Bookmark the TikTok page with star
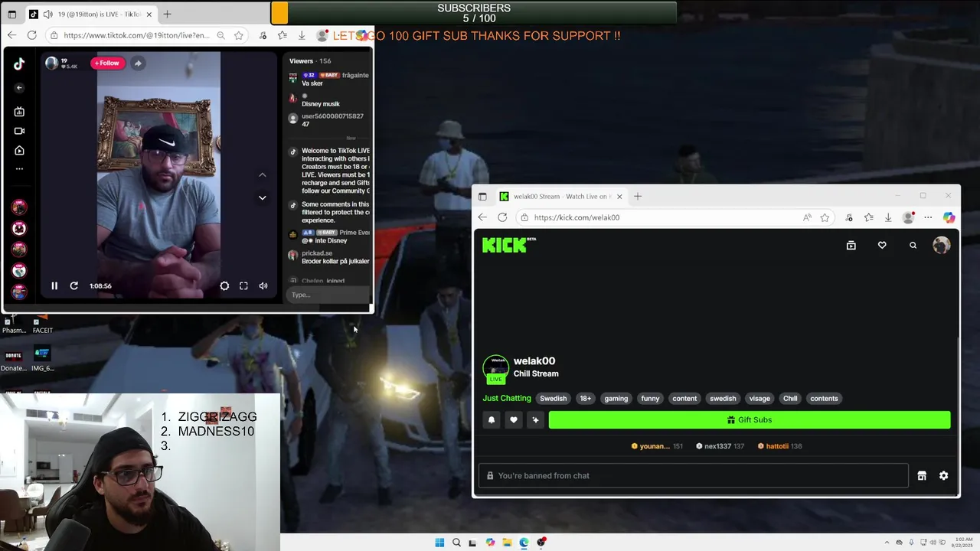The width and height of the screenshot is (980, 551). pyautogui.click(x=239, y=35)
